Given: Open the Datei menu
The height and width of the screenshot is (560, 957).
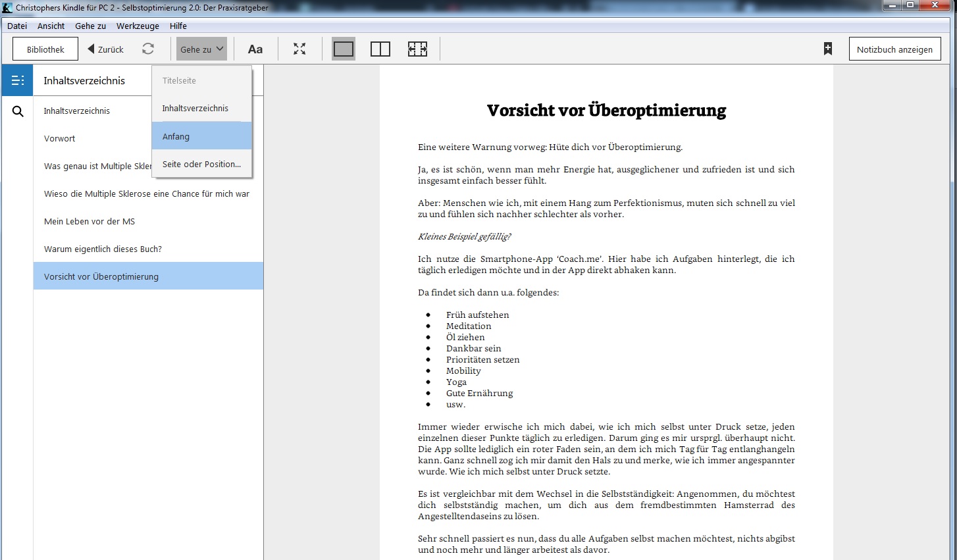Looking at the screenshot, I should coord(17,26).
